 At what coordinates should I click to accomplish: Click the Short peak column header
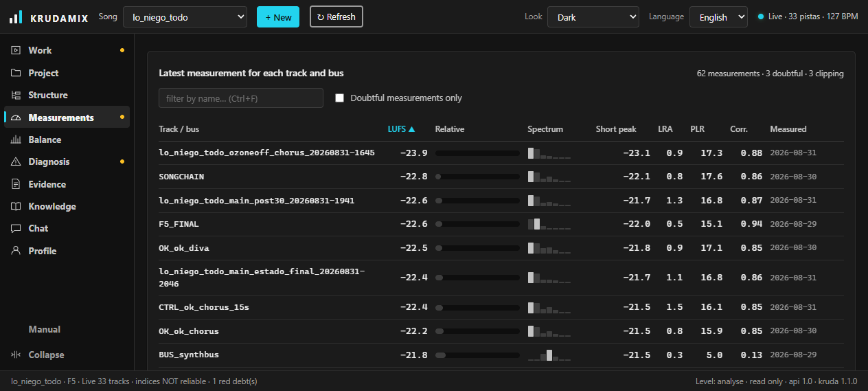click(x=616, y=129)
